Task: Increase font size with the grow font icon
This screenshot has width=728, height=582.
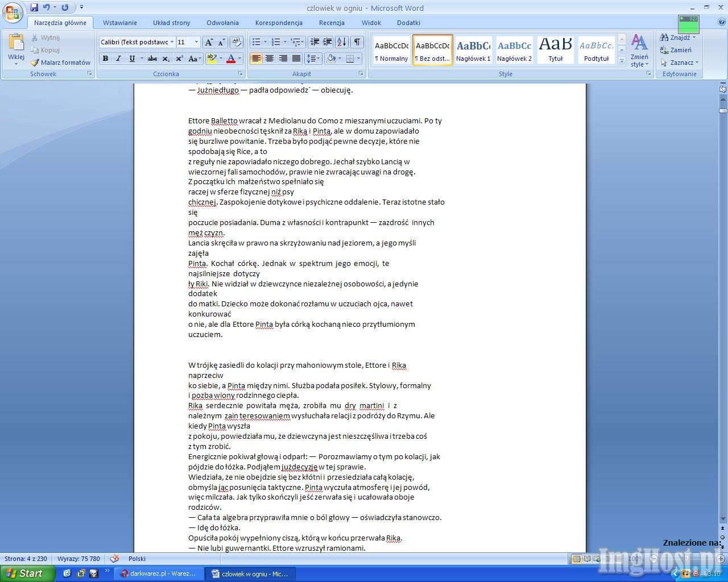Action: [x=209, y=42]
